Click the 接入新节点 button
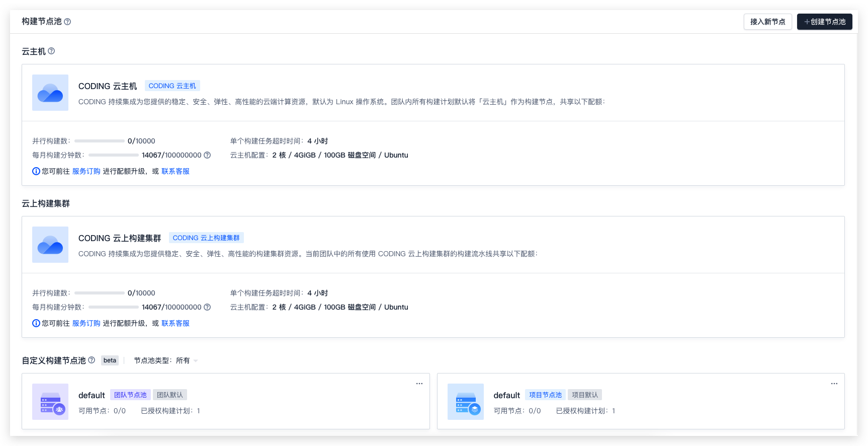Screen dimensions: 868x446 pyautogui.click(x=768, y=22)
